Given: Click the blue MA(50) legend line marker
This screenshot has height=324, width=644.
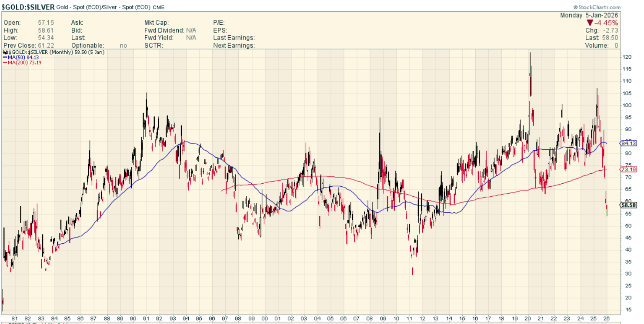Looking at the screenshot, I should (5, 57).
